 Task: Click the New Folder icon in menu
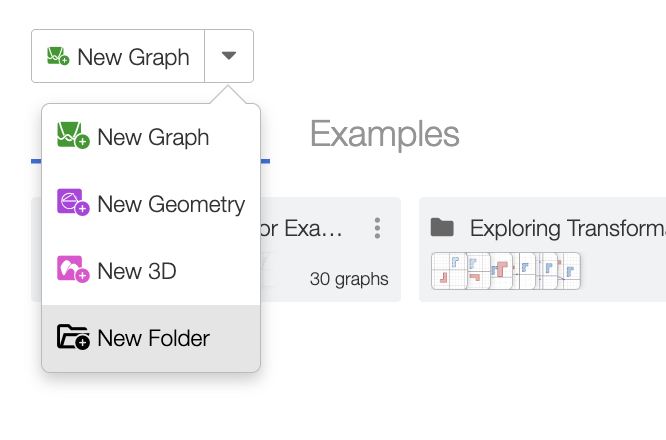pyautogui.click(x=73, y=338)
